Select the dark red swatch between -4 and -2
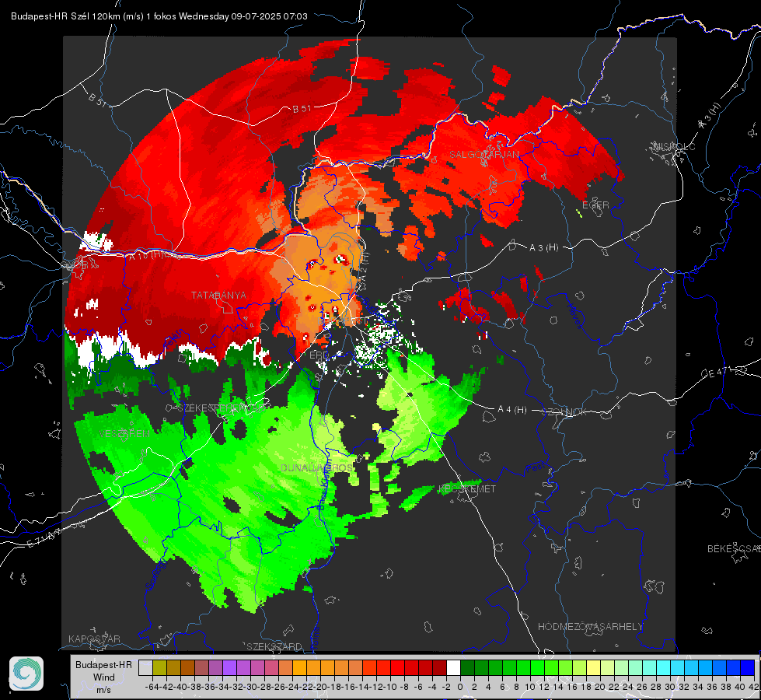 click(x=440, y=667)
